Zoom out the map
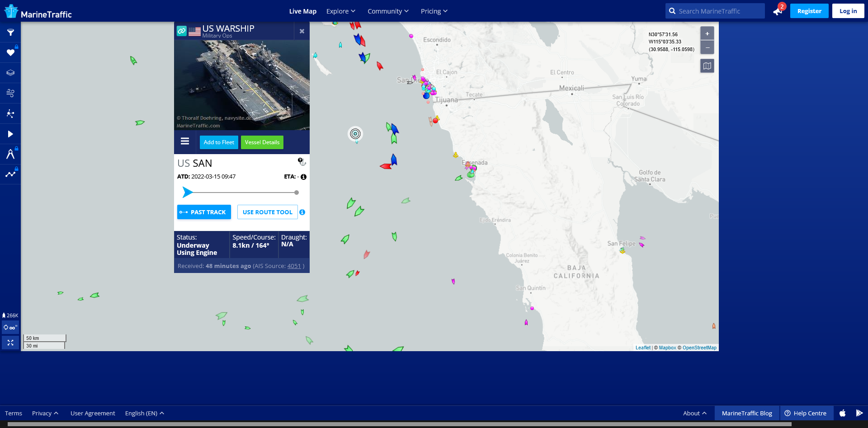The height and width of the screenshot is (428, 868). click(707, 47)
